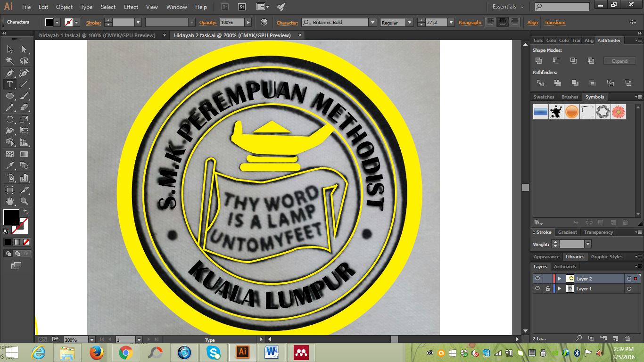Choose the Ellipse tool
The height and width of the screenshot is (362, 644).
click(x=9, y=96)
